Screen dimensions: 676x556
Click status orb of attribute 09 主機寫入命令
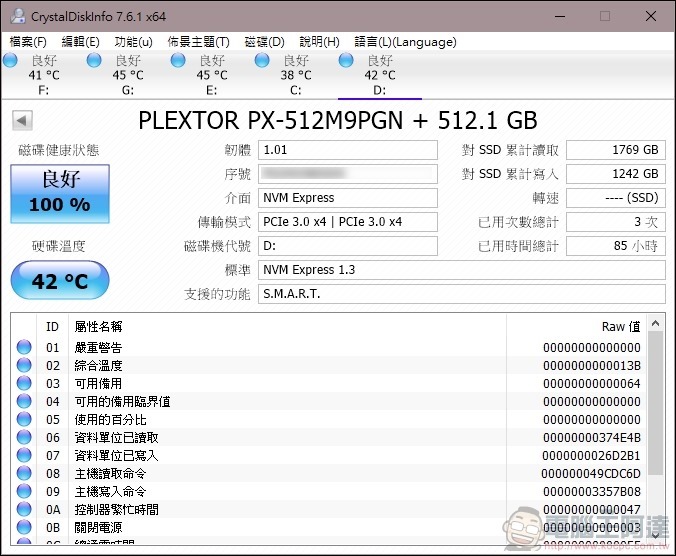coord(24,491)
